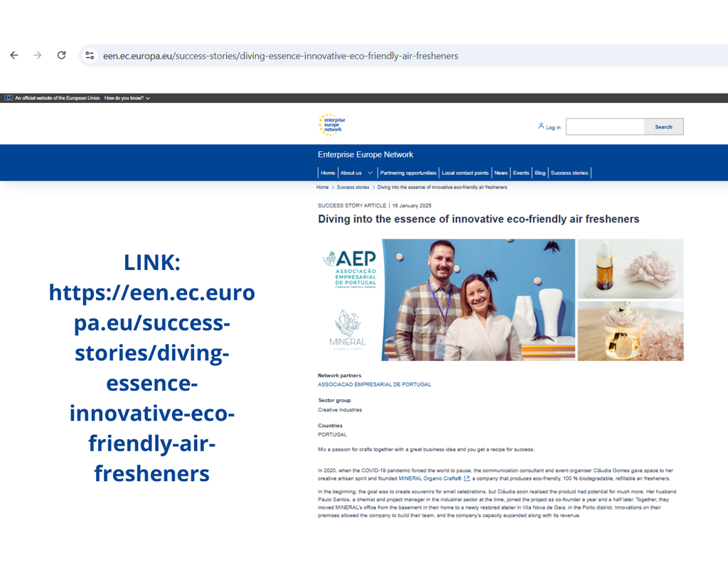
Task: Click the current-page breadcrumb about air fresheners
Action: pyautogui.click(x=442, y=187)
